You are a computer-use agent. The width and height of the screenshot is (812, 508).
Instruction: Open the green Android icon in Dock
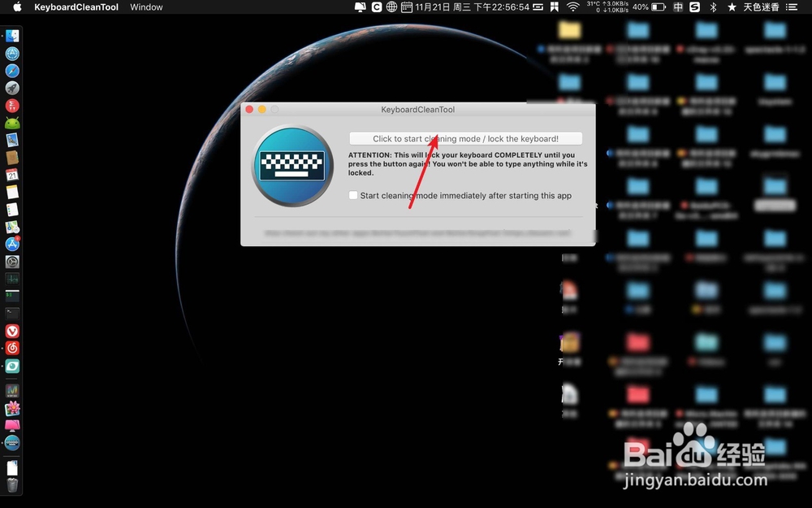(12, 123)
